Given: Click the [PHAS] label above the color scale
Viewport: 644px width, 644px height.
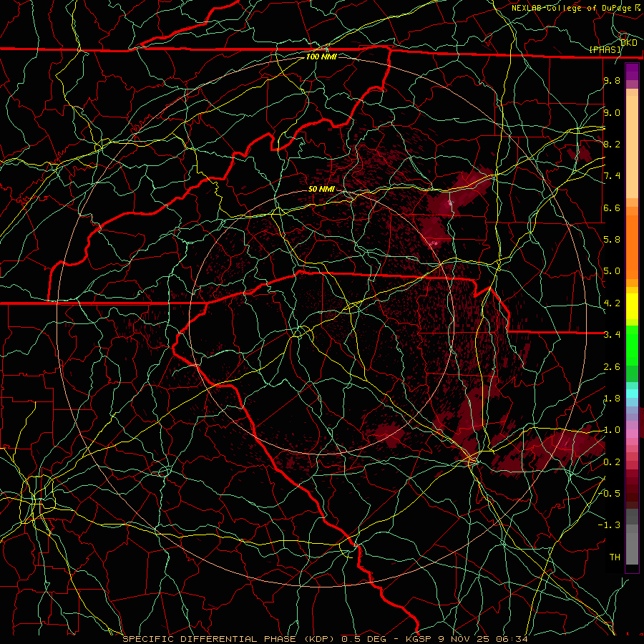Looking at the screenshot, I should coord(605,50).
